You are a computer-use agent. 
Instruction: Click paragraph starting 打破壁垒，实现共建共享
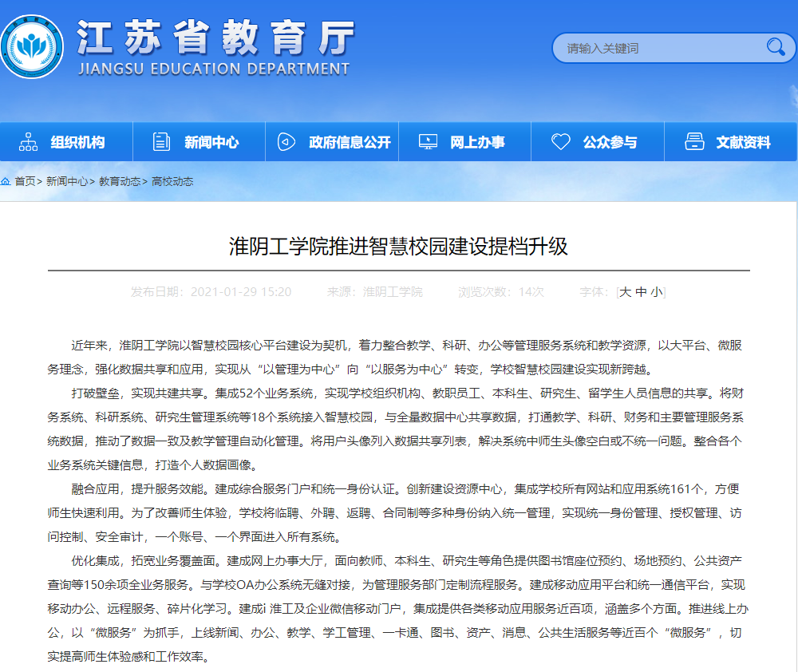(x=396, y=429)
